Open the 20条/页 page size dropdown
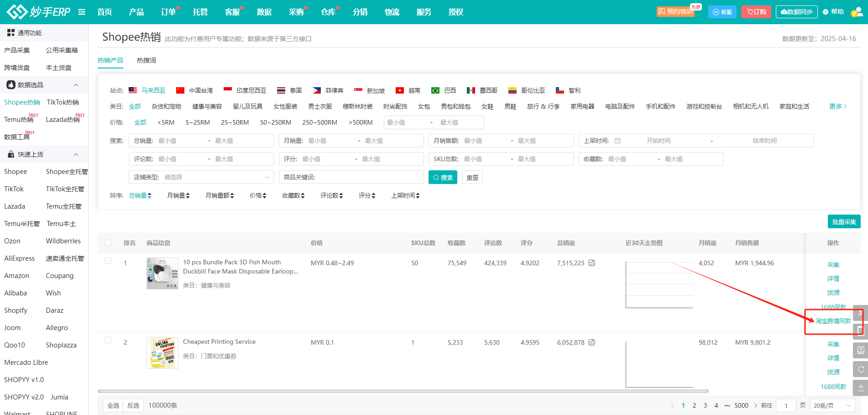 click(833, 405)
